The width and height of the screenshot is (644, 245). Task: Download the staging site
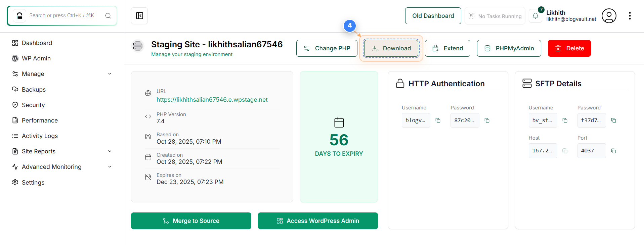[x=391, y=48]
